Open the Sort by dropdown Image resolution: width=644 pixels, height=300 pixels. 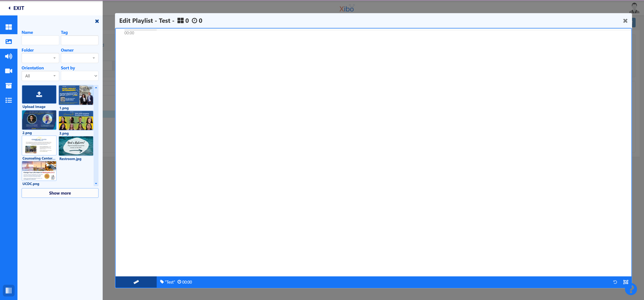point(80,76)
